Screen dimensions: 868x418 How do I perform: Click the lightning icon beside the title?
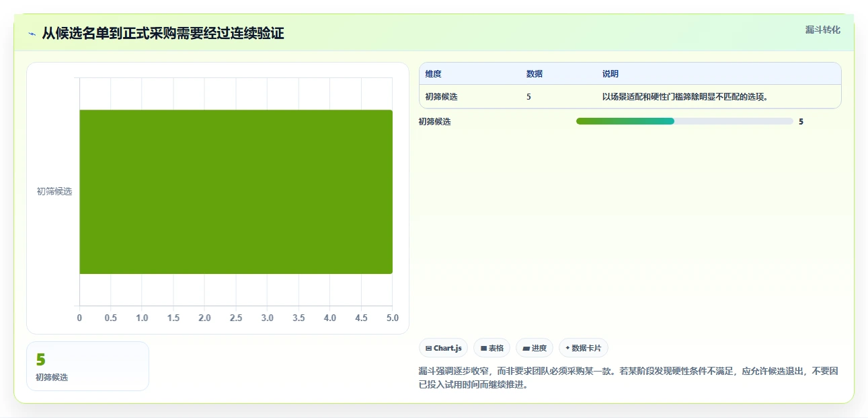click(32, 34)
